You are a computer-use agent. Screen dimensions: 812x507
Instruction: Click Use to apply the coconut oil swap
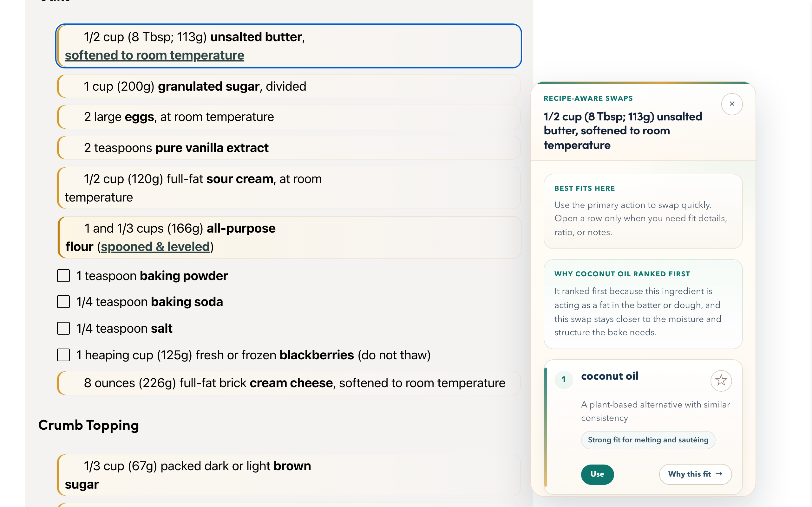(x=597, y=474)
